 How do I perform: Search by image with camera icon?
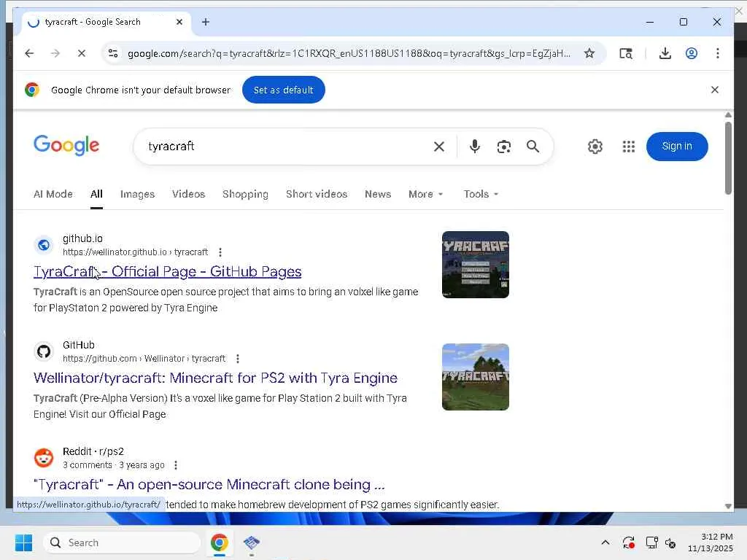[503, 146]
